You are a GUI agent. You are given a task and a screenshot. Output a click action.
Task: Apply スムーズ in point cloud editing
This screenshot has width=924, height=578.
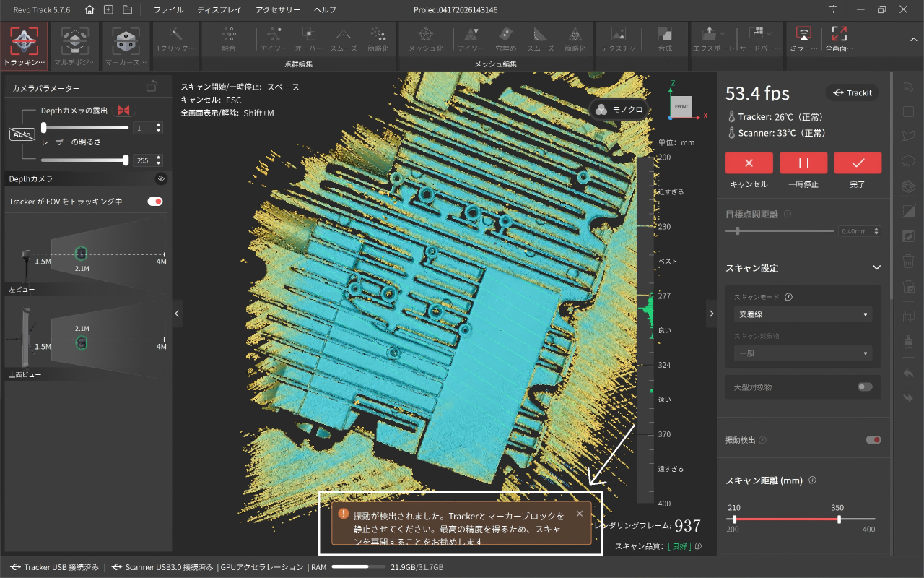(343, 40)
